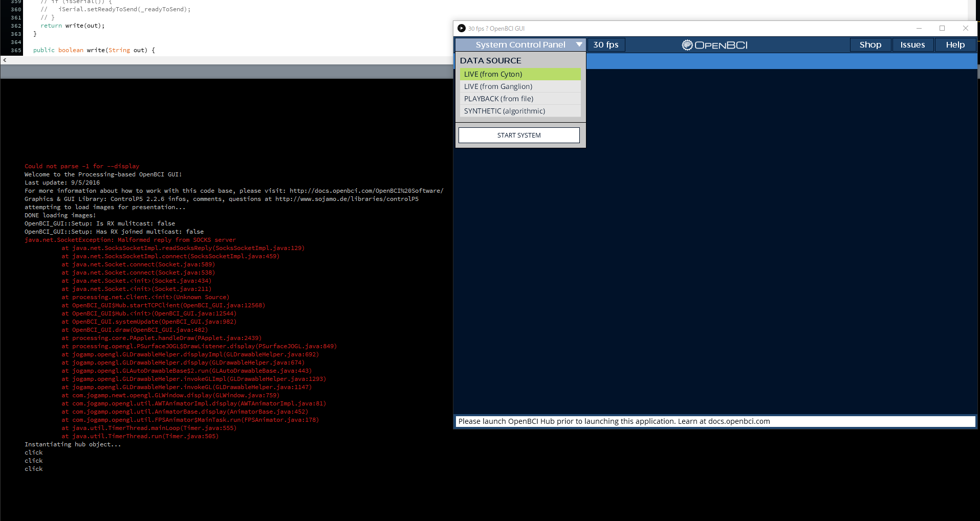Screen dimensions: 980x521
Task: Click line 362 return write(out) statement
Action: [73, 25]
